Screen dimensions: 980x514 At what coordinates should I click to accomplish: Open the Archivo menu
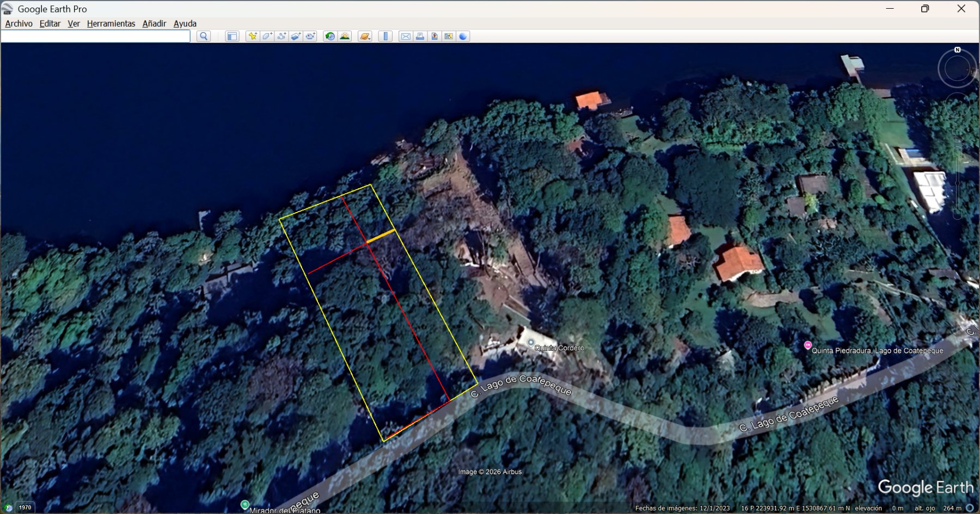pyautogui.click(x=19, y=23)
